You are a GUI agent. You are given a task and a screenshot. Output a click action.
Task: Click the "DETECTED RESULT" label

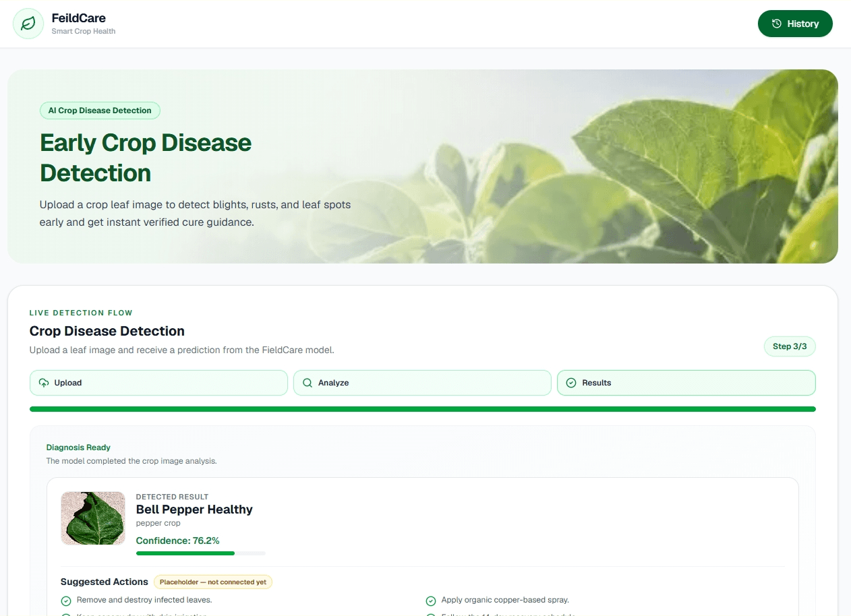click(x=173, y=497)
